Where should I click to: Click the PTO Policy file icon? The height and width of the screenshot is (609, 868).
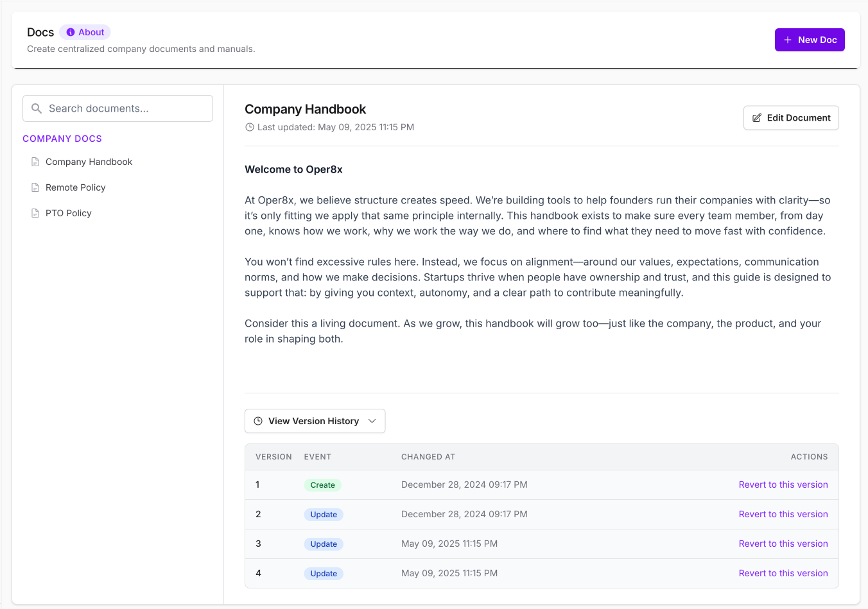35,213
